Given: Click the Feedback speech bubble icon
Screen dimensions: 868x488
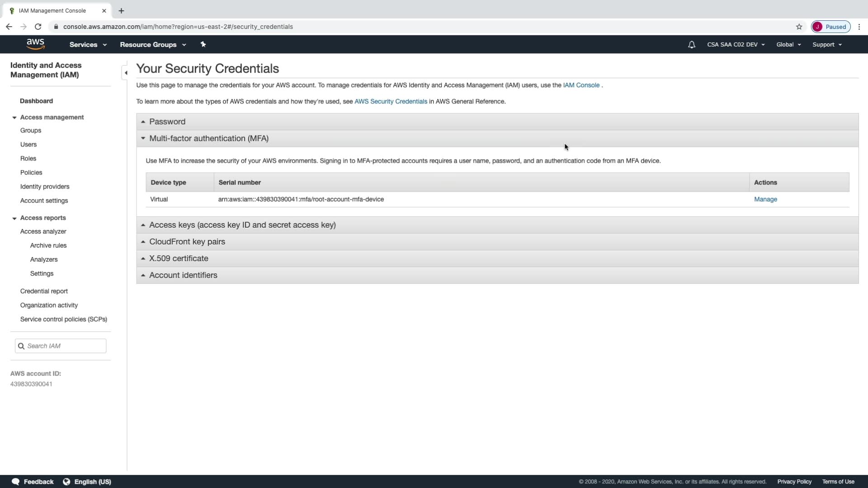Looking at the screenshot, I should (15, 482).
